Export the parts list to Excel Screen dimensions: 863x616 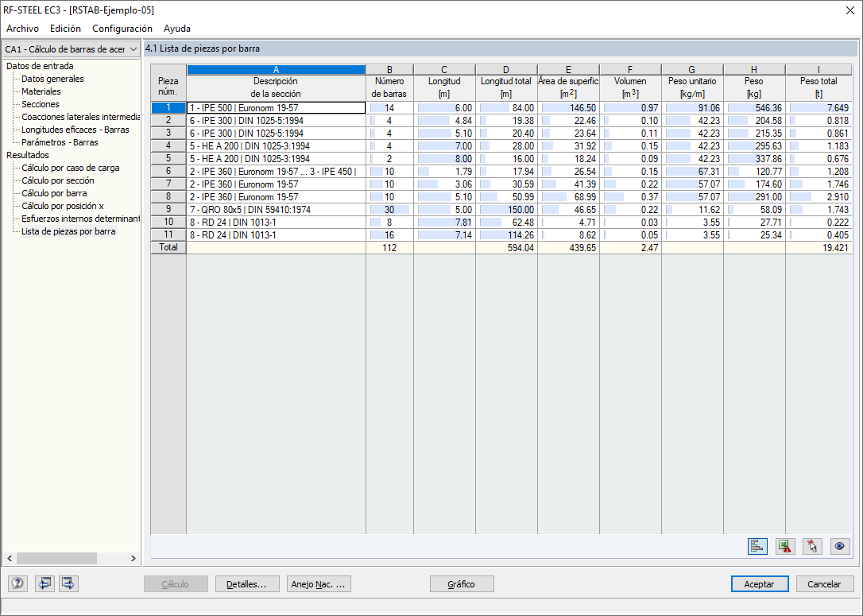[x=785, y=546]
